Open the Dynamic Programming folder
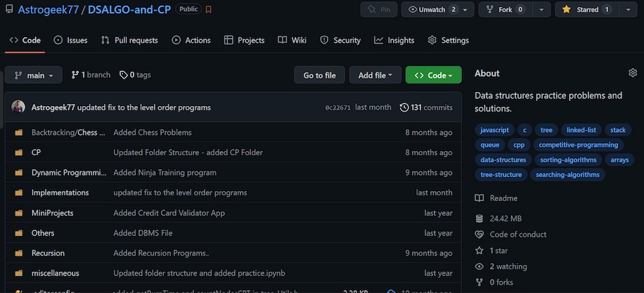This screenshot has width=644, height=293. click(69, 172)
